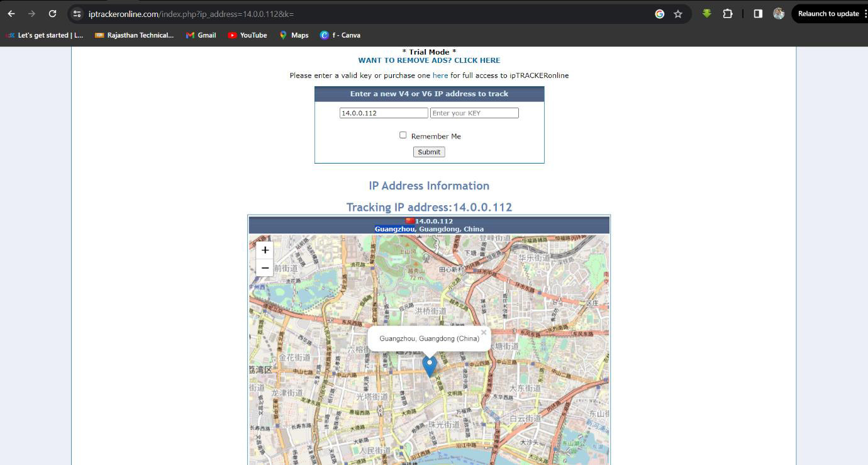
Task: Zoom out on the map
Action: coord(265,268)
